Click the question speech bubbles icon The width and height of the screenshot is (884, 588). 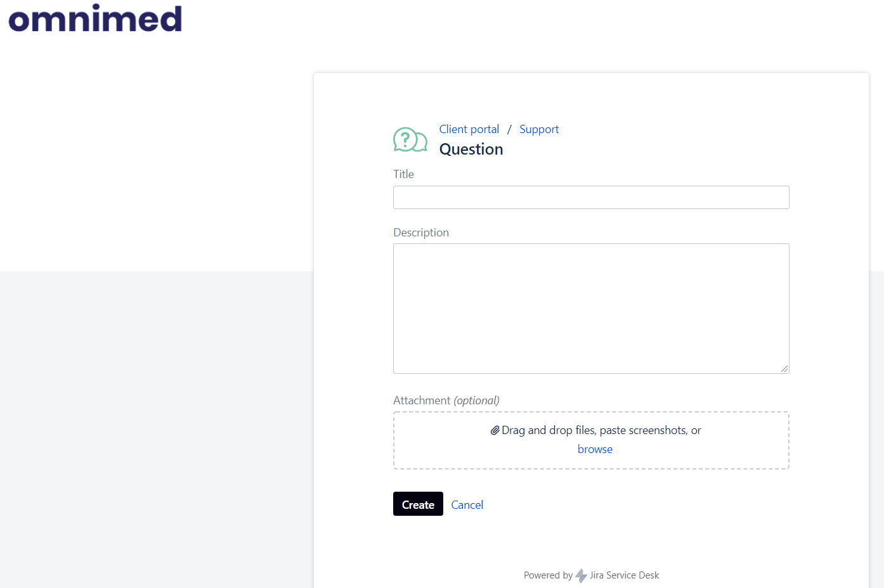(410, 140)
